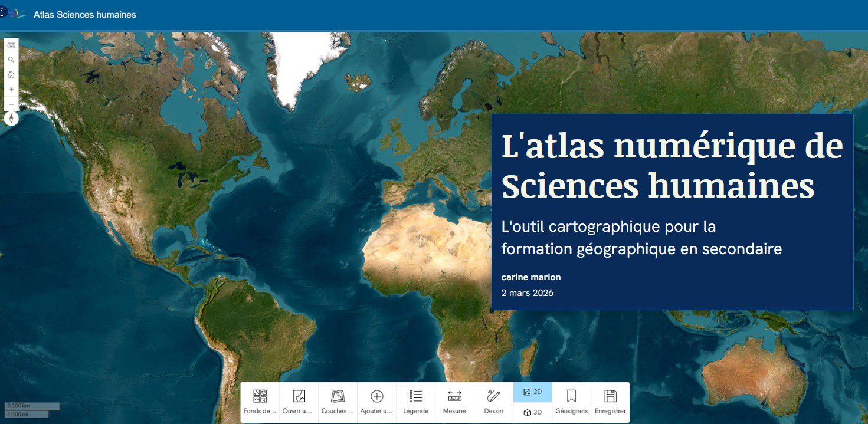
Task: Click the Enregistrer save icon
Action: [610, 402]
